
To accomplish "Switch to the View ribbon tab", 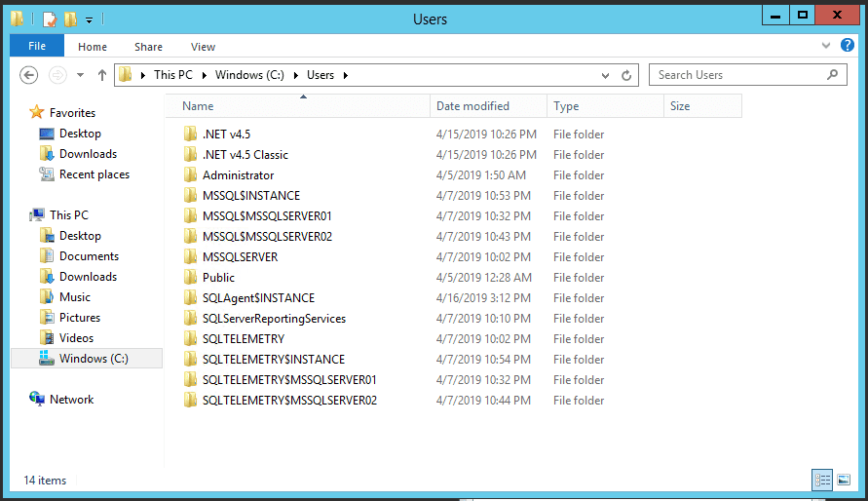I will pyautogui.click(x=203, y=47).
